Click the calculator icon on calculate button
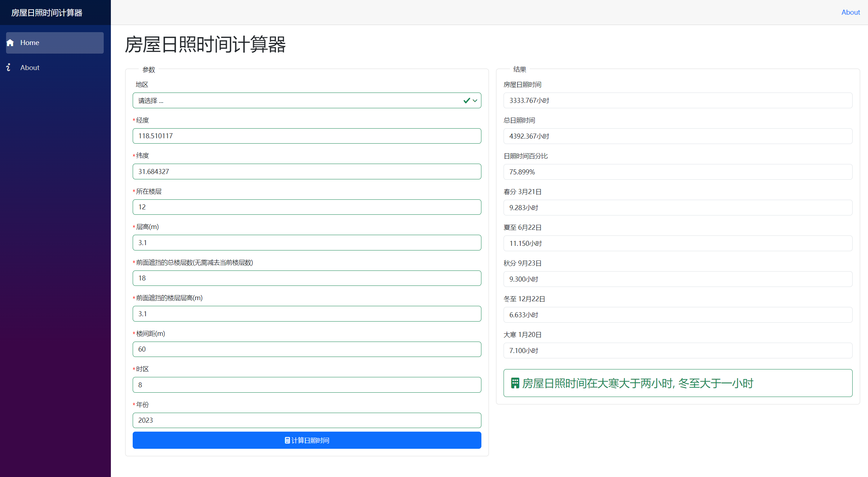Screen dimensions: 868x477 click(287, 440)
